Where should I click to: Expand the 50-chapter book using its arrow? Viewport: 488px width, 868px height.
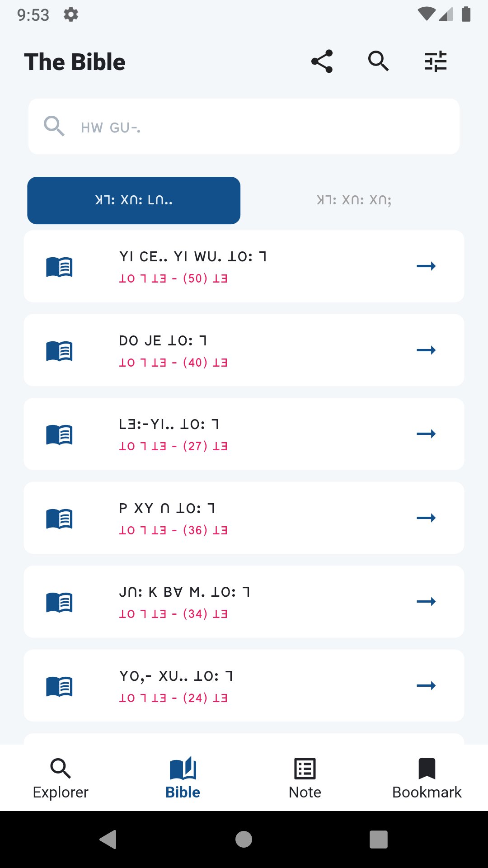coord(426,266)
